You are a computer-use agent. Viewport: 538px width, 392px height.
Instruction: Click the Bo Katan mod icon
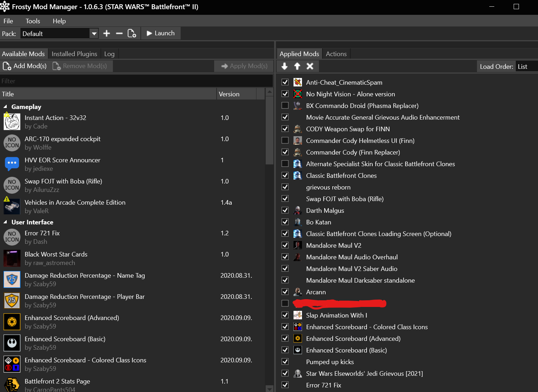pos(298,222)
